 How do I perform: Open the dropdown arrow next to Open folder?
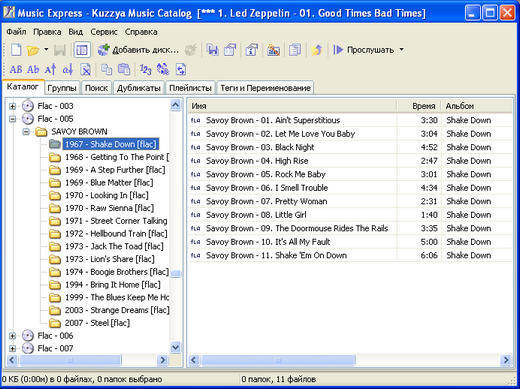(x=46, y=50)
